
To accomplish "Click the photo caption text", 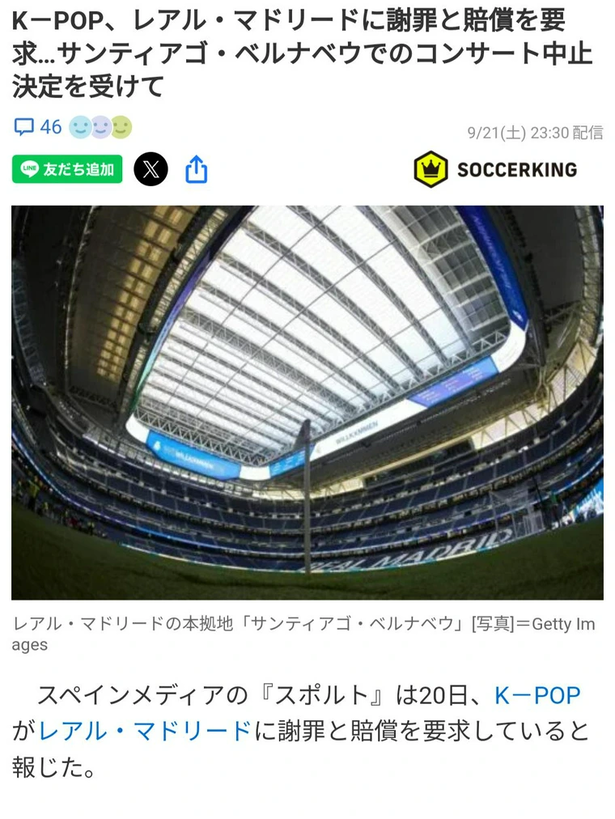I will pos(303,634).
